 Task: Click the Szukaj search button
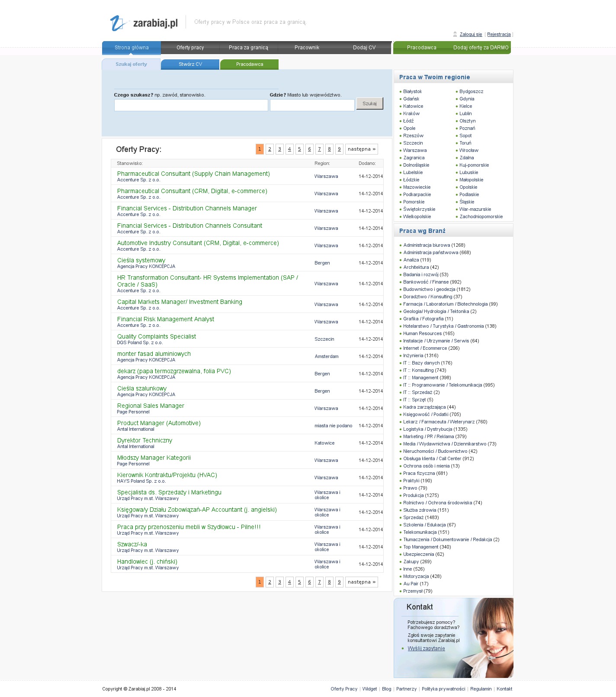point(370,103)
